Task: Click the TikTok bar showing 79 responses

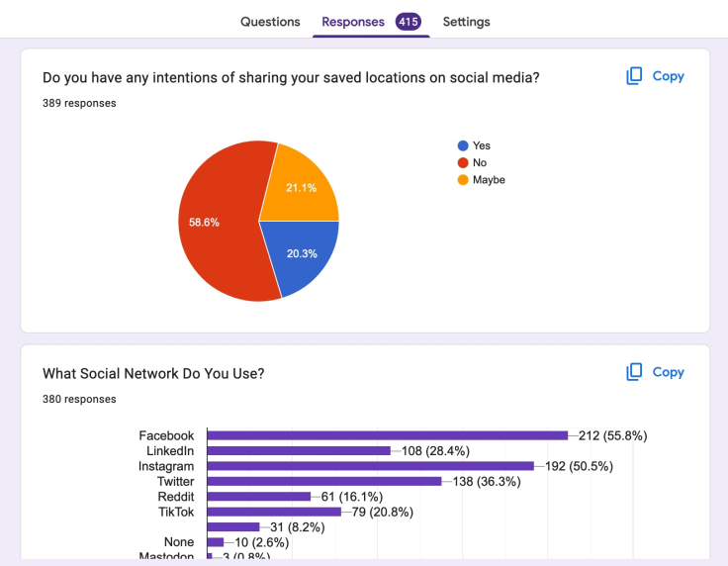Action: pyautogui.click(x=274, y=513)
